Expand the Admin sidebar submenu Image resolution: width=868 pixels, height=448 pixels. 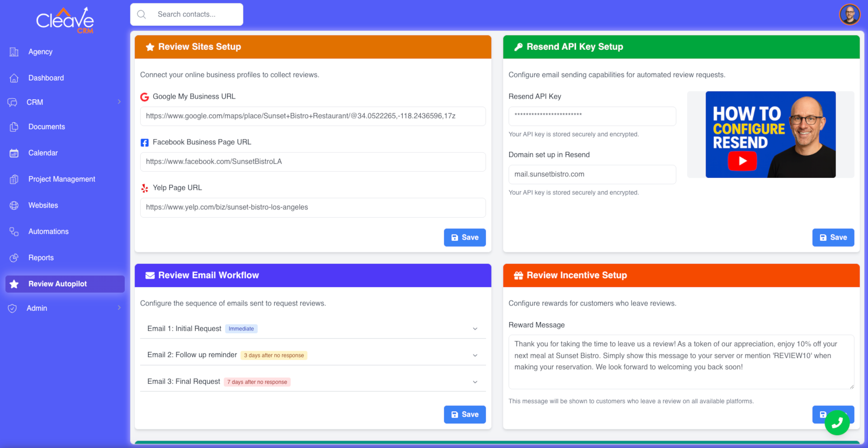pyautogui.click(x=119, y=308)
